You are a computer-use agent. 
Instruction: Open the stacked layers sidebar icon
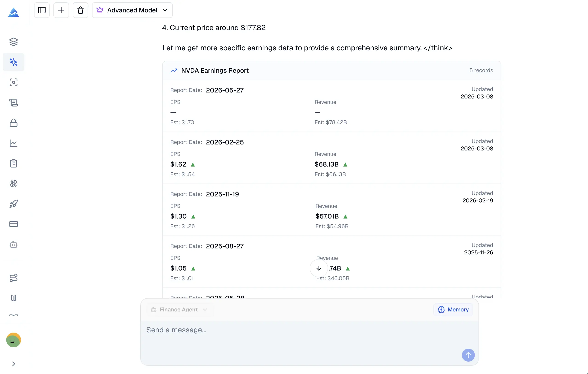coord(13,42)
